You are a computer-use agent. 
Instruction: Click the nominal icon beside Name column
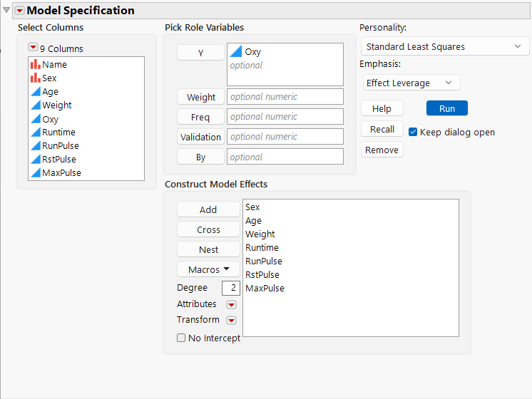tap(35, 64)
